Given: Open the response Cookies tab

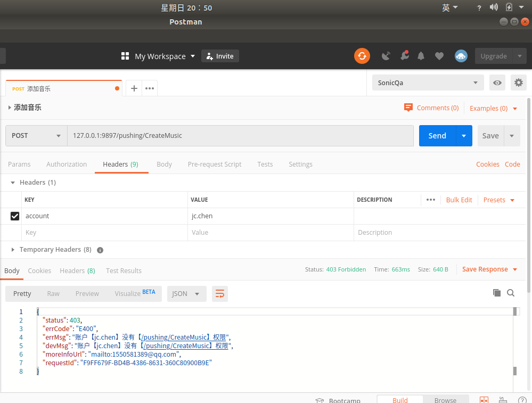Looking at the screenshot, I should [39, 270].
